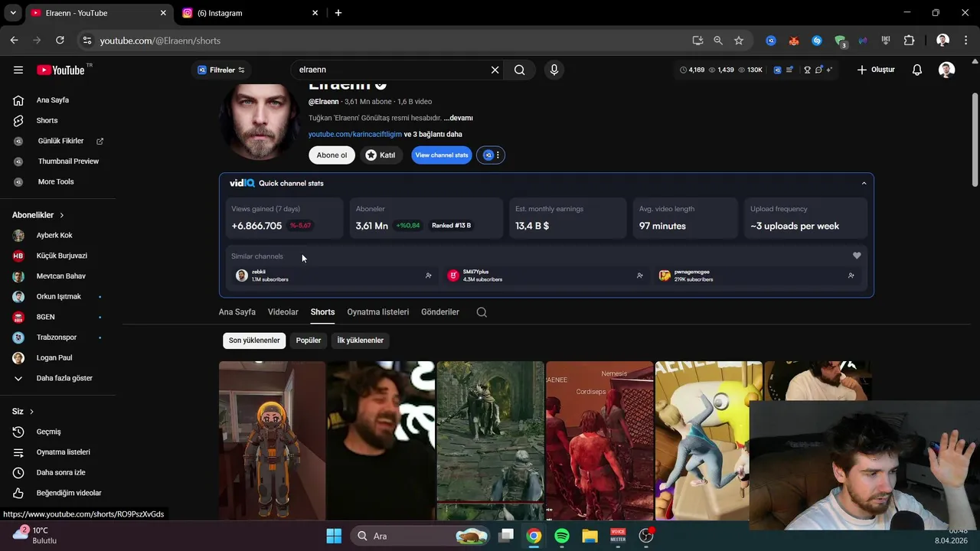Click the Oluştur create button
Image resolution: width=980 pixels, height=551 pixels.
click(875, 70)
